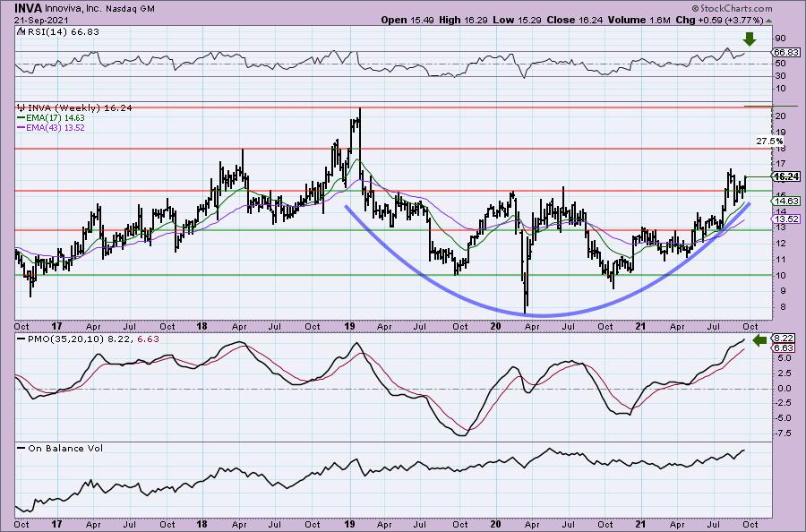Click the 13.52 EMA value tag on the axis
The width and height of the screenshot is (806, 532).
pyautogui.click(x=786, y=219)
